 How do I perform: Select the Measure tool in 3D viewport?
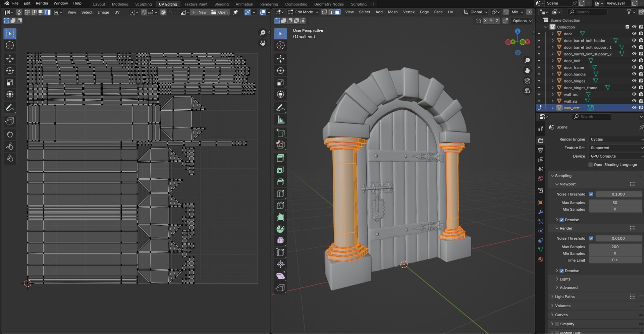pyautogui.click(x=281, y=120)
